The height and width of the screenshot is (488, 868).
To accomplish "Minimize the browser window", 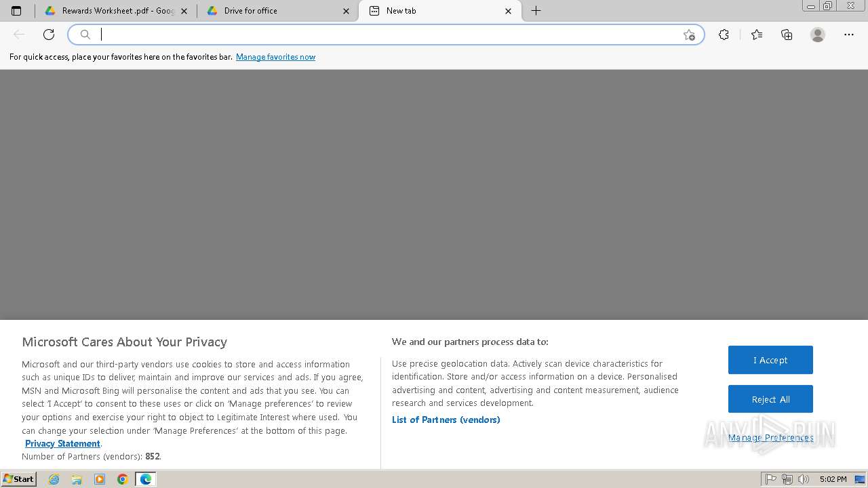I will pyautogui.click(x=811, y=6).
